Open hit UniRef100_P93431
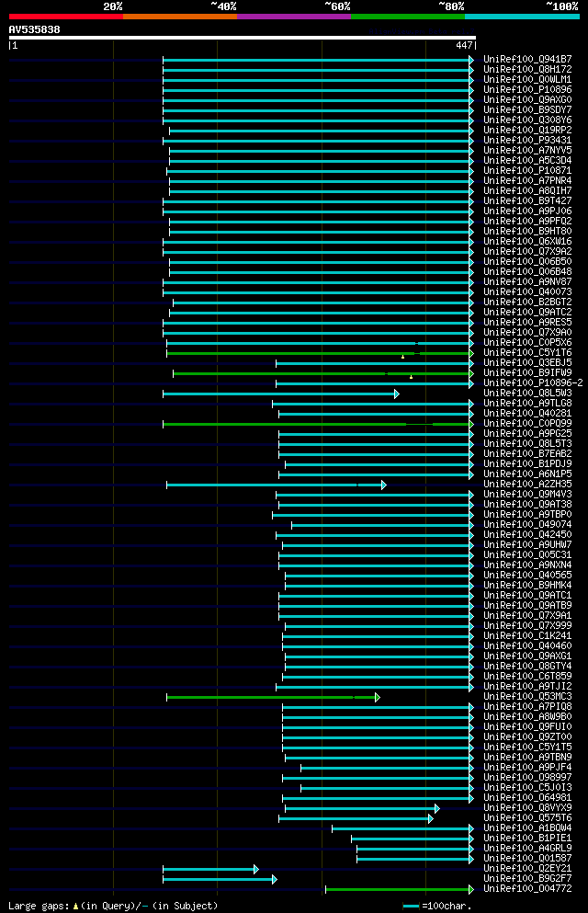Image resolution: width=588 pixels, height=913 pixels. [x=527, y=141]
